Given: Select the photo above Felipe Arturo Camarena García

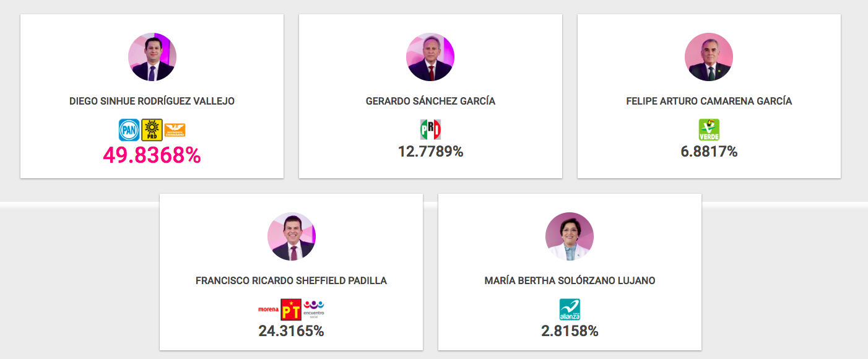Looking at the screenshot, I should pos(709,57).
